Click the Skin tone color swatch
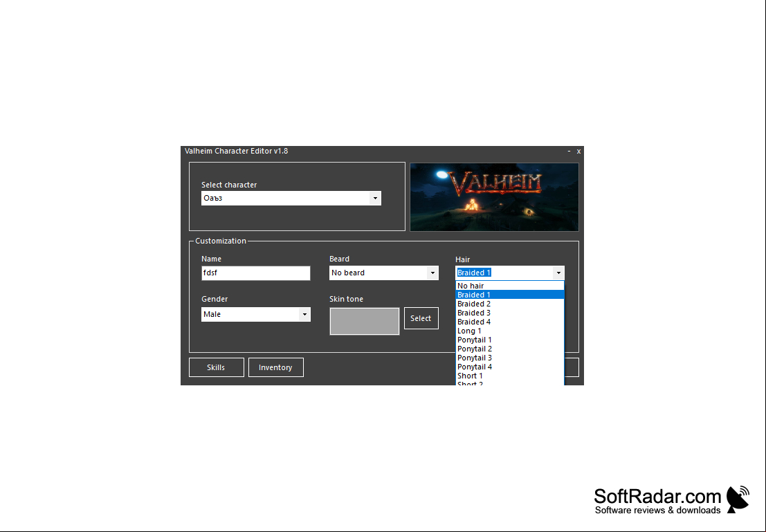 tap(365, 321)
